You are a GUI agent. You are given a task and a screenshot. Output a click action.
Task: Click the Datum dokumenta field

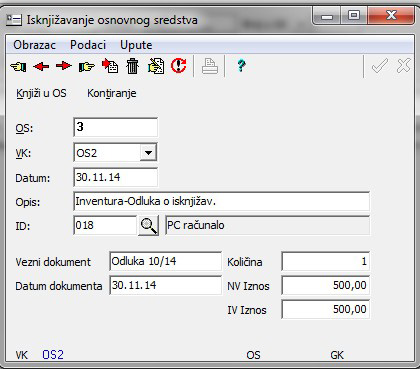(x=165, y=285)
